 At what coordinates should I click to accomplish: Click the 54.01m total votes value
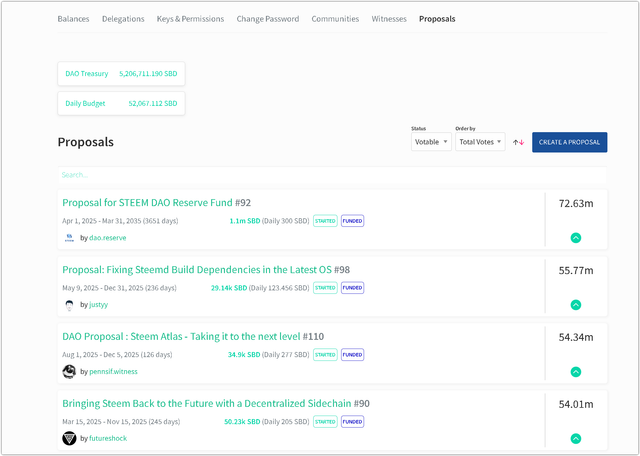[x=576, y=404]
